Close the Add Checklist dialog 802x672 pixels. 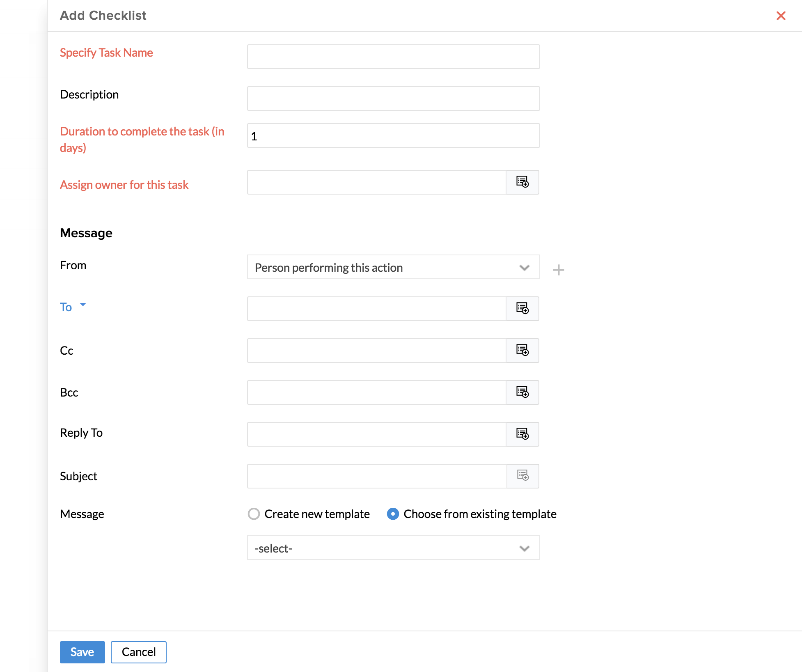[x=781, y=16]
